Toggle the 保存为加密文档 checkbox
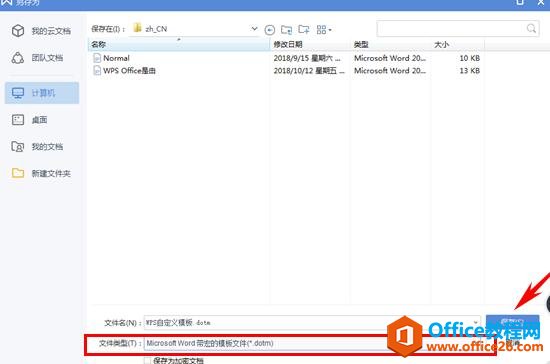This screenshot has width=550, height=364. click(147, 360)
